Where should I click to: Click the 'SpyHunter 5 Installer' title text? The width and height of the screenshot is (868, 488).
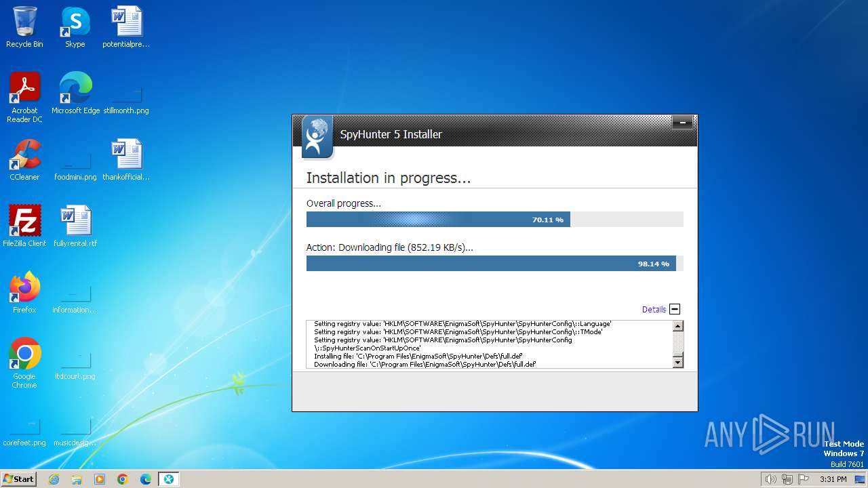point(391,134)
